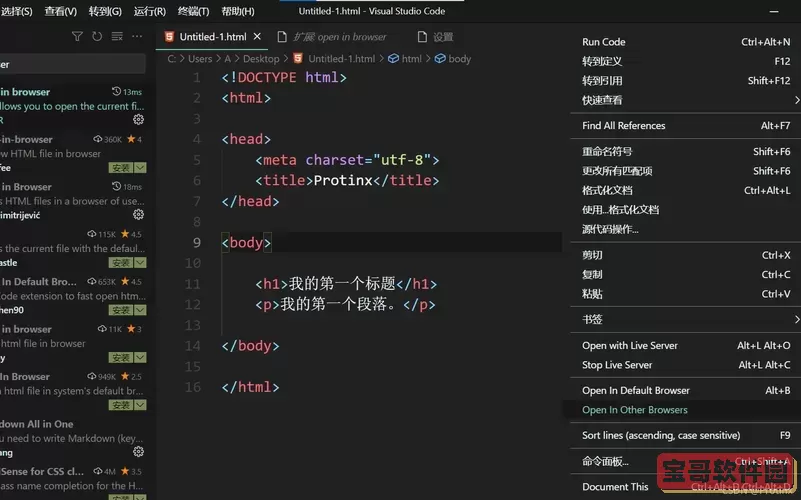
Task: Expand install options for 115K downloads extension
Action: (140, 263)
